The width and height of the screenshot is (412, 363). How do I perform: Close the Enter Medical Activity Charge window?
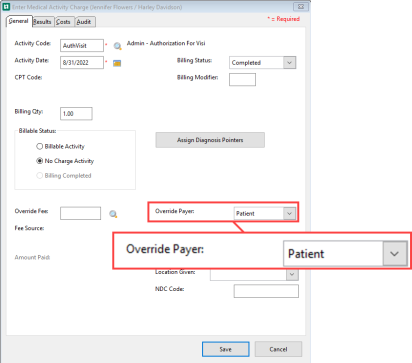tap(301, 7)
